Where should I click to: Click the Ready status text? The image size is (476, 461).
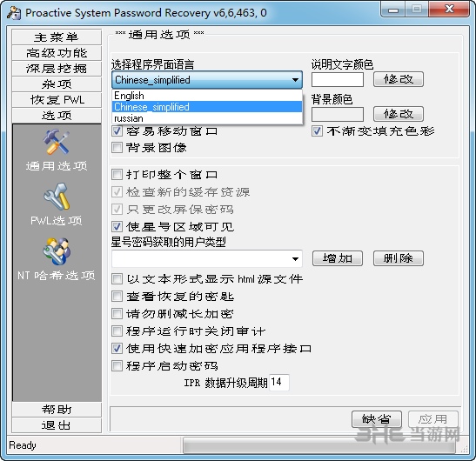(23, 445)
